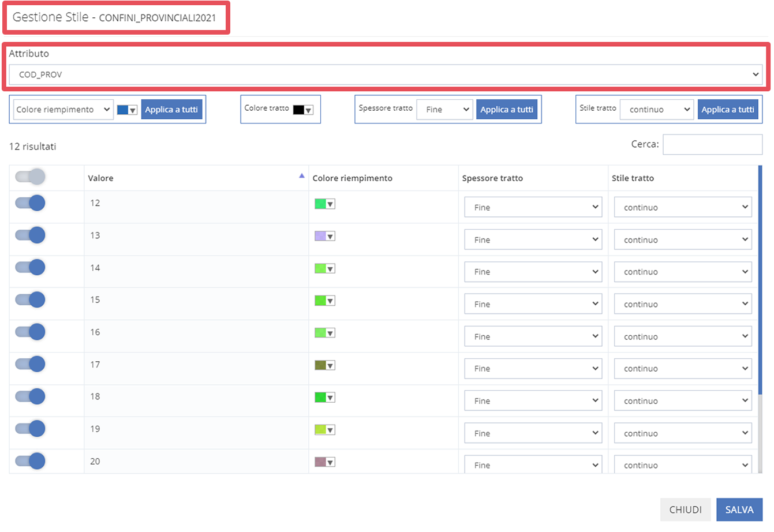Open Spessore tratto dropdown for value 15
Screen dimensions: 774x532
click(533, 304)
